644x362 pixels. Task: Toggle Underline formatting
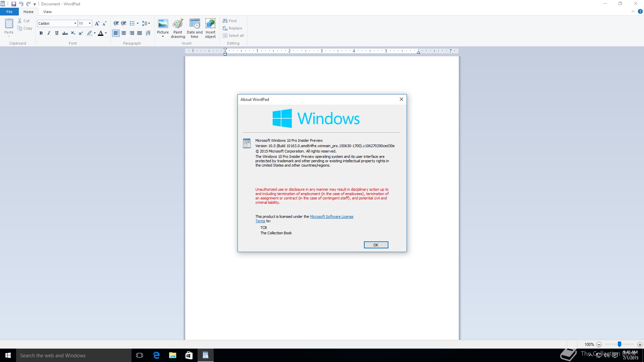[x=57, y=33]
